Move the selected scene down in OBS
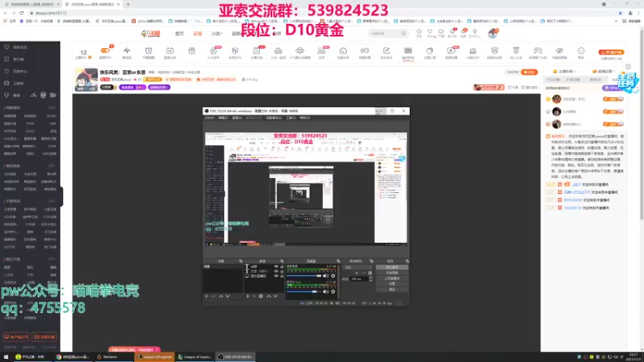Viewport: 644px width, 362px height. point(228,296)
